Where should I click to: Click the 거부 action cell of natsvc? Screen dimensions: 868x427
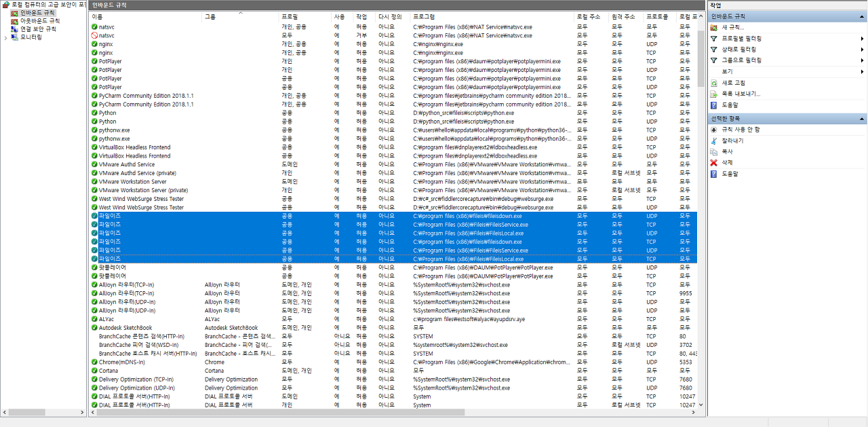[361, 35]
